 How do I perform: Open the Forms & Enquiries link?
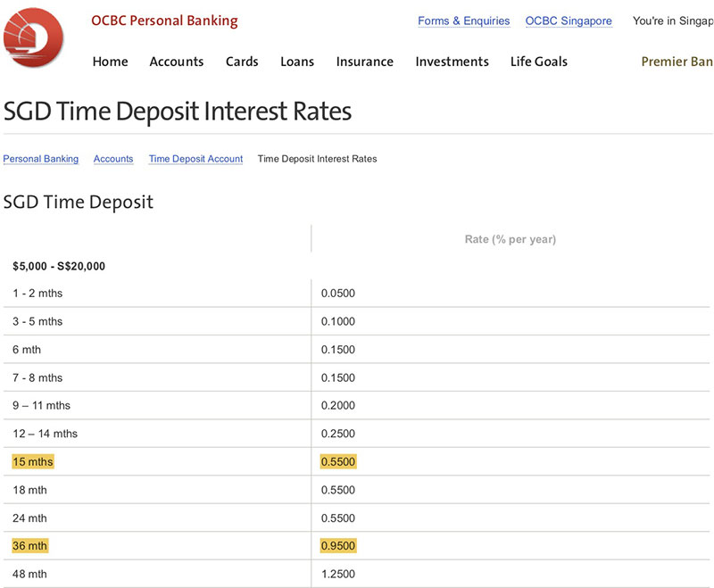pos(463,21)
